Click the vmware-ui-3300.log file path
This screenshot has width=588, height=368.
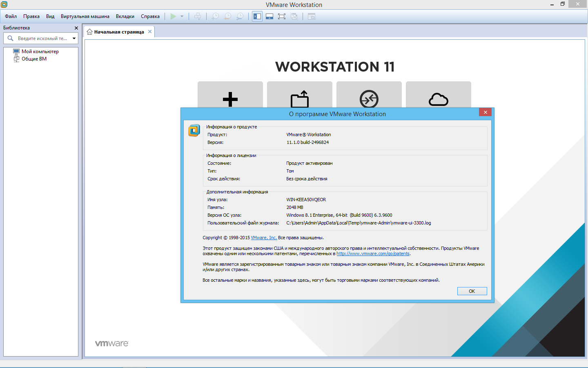359,223
